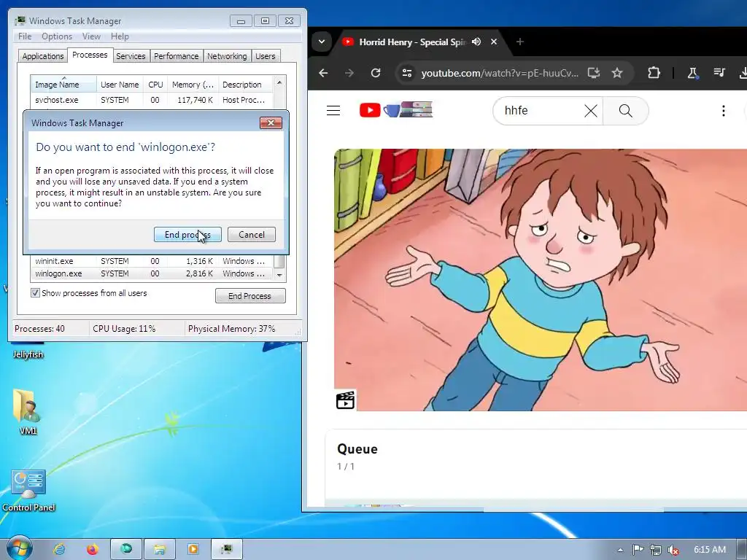Screen dimensions: 747x560
Task: Click the clapperboard icon on the video
Action: [345, 400]
